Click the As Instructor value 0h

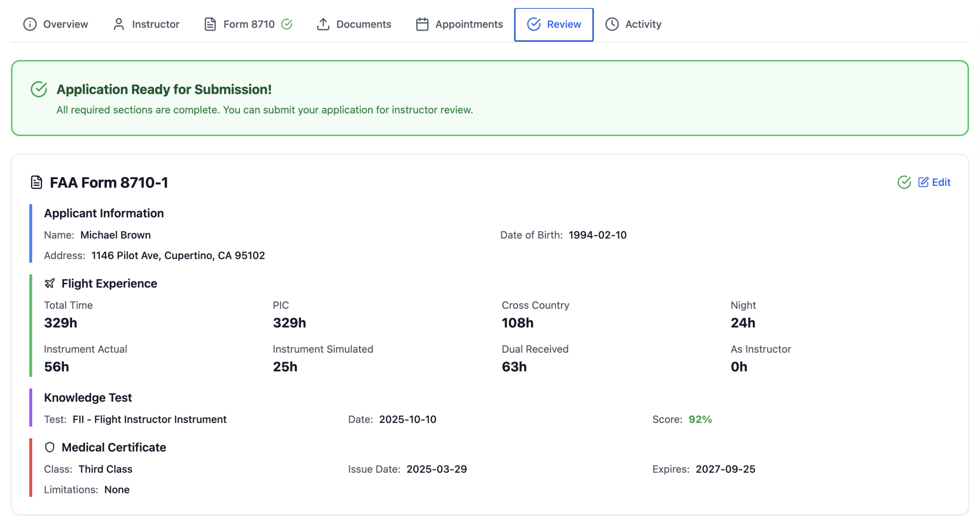tap(739, 367)
